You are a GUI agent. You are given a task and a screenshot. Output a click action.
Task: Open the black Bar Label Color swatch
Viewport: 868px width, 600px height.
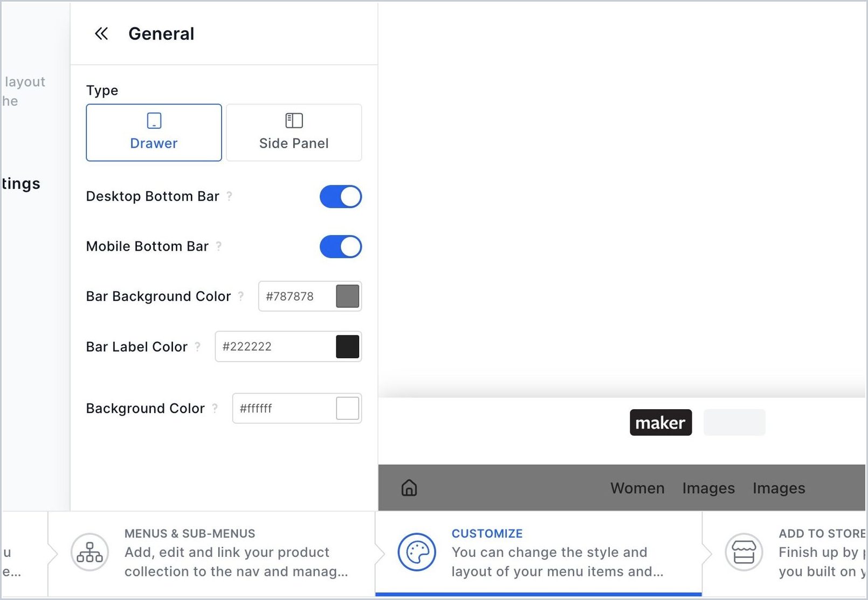point(348,347)
